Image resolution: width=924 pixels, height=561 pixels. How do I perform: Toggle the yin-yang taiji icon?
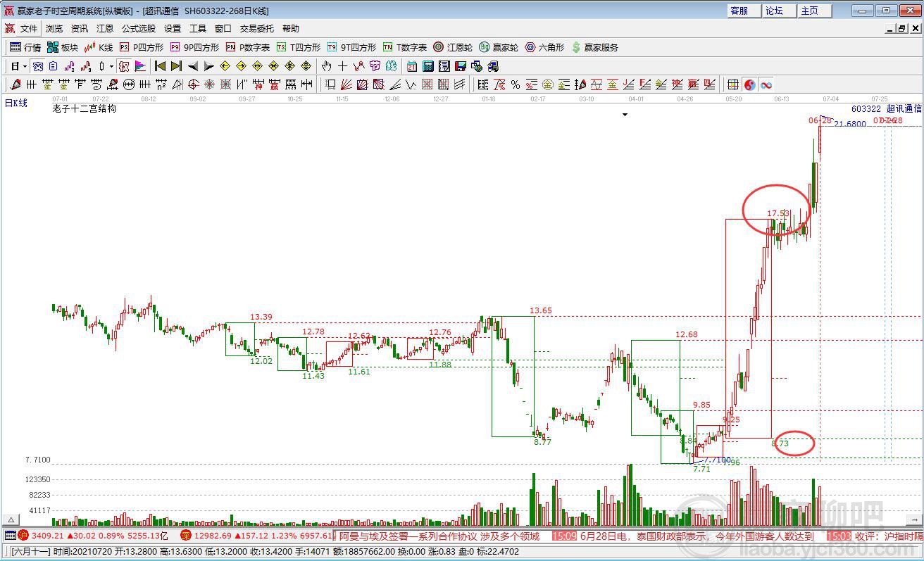(x=749, y=84)
